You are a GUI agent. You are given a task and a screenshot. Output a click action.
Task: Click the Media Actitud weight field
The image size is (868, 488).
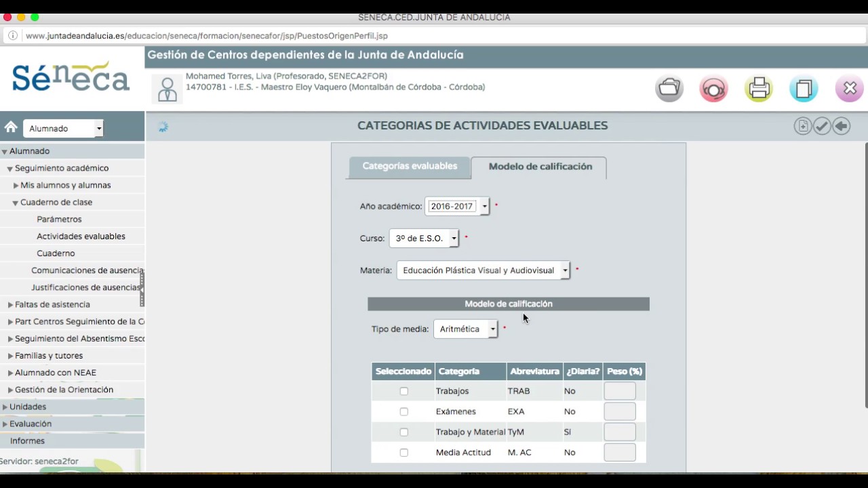620,452
